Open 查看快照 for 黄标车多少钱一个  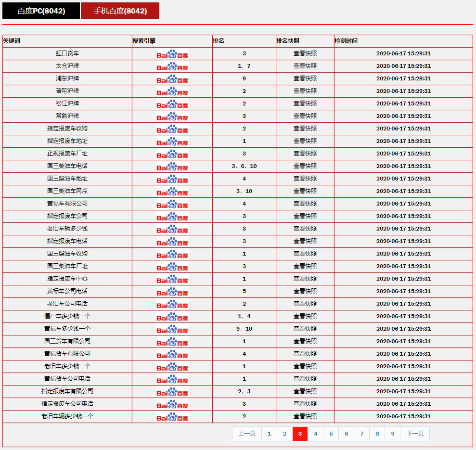305,329
